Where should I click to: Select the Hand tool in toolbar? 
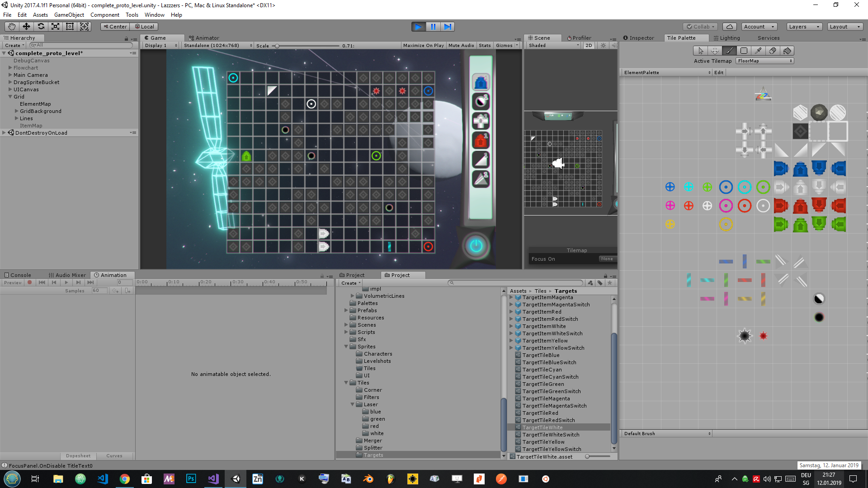coord(12,27)
